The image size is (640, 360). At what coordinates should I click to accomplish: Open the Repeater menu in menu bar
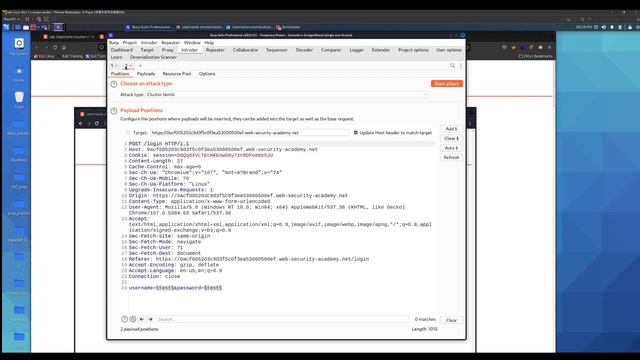click(x=170, y=42)
